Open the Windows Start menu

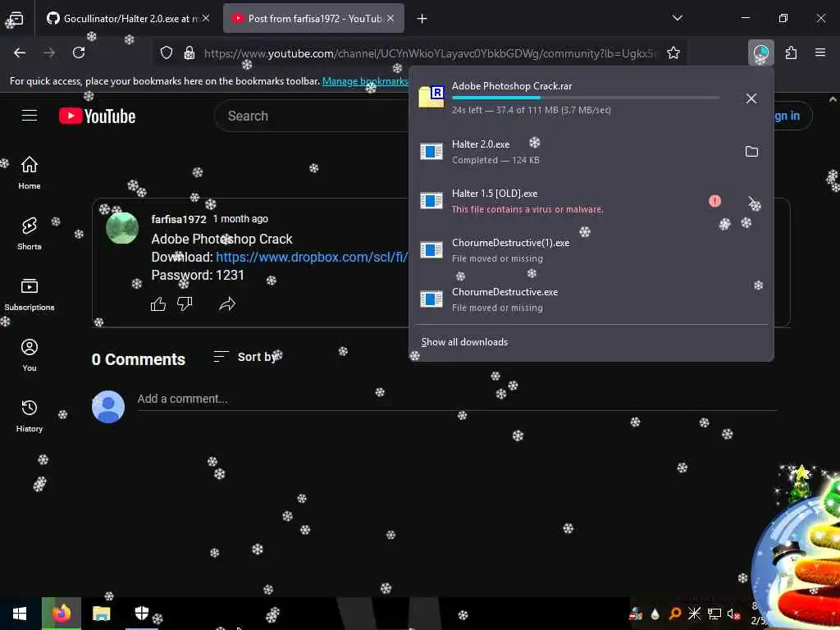coord(20,614)
